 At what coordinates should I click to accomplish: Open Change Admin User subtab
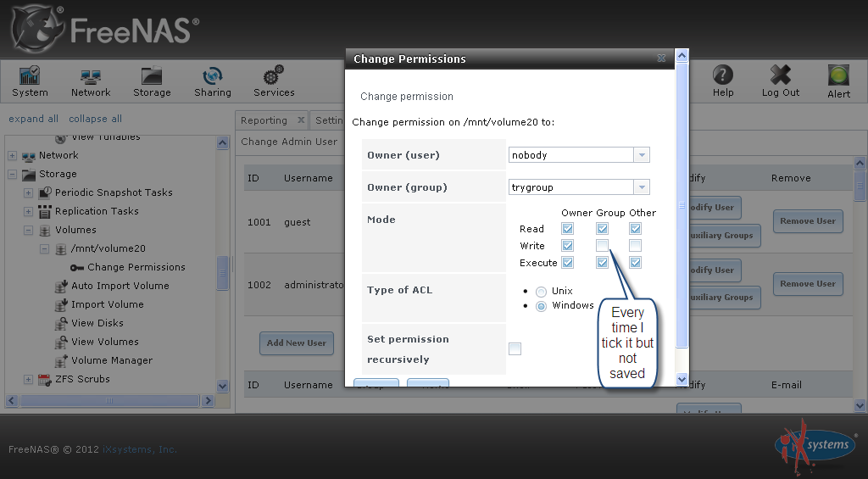[x=289, y=142]
